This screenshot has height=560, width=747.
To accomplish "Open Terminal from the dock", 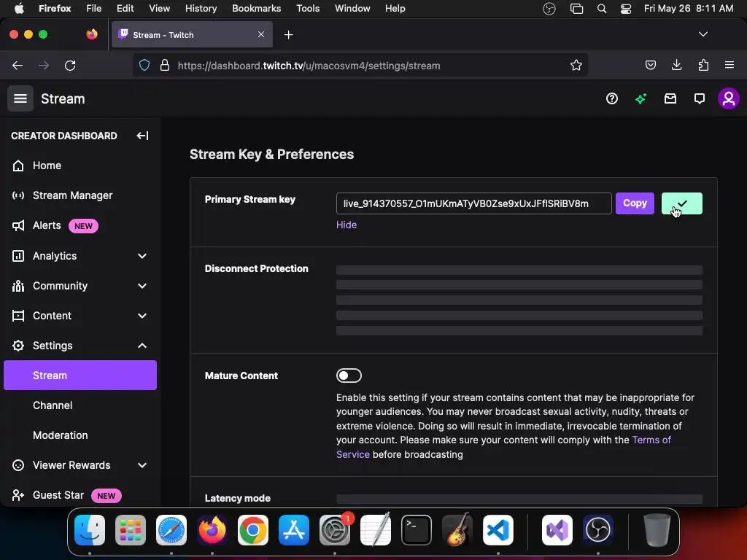I will 417,530.
